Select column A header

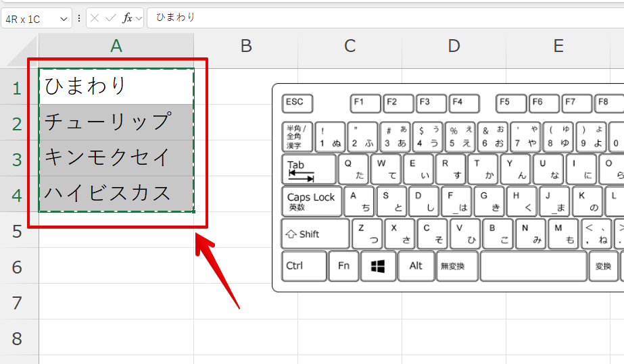[116, 46]
